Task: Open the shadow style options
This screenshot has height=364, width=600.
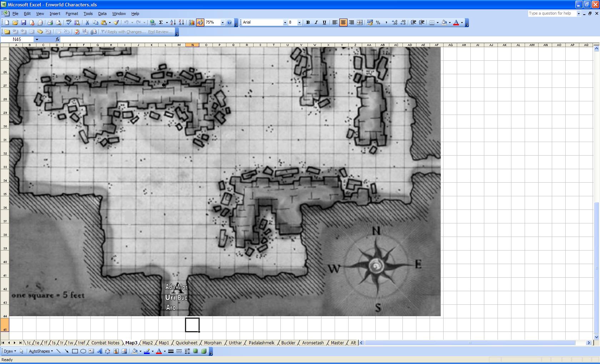Action: click(x=196, y=351)
